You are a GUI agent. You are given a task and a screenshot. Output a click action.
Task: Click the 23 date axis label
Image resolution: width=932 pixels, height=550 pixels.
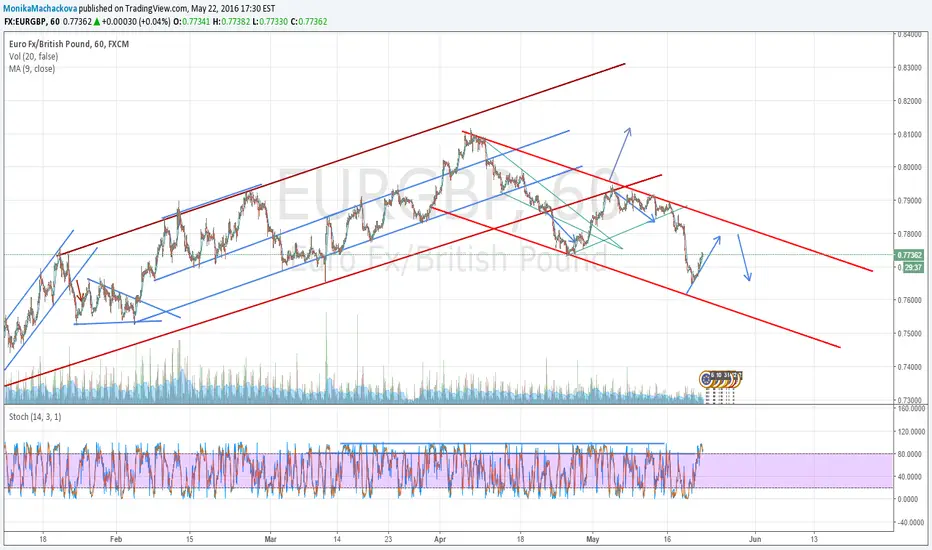388,539
